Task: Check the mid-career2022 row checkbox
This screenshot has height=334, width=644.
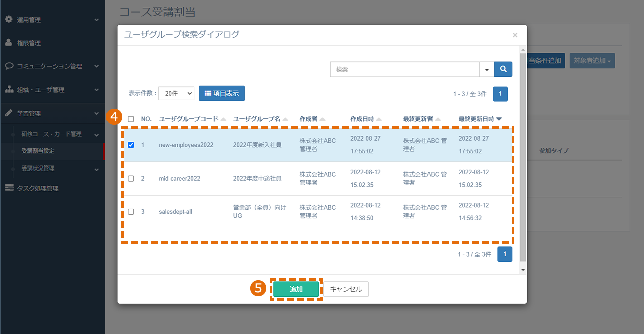Action: pos(131,178)
